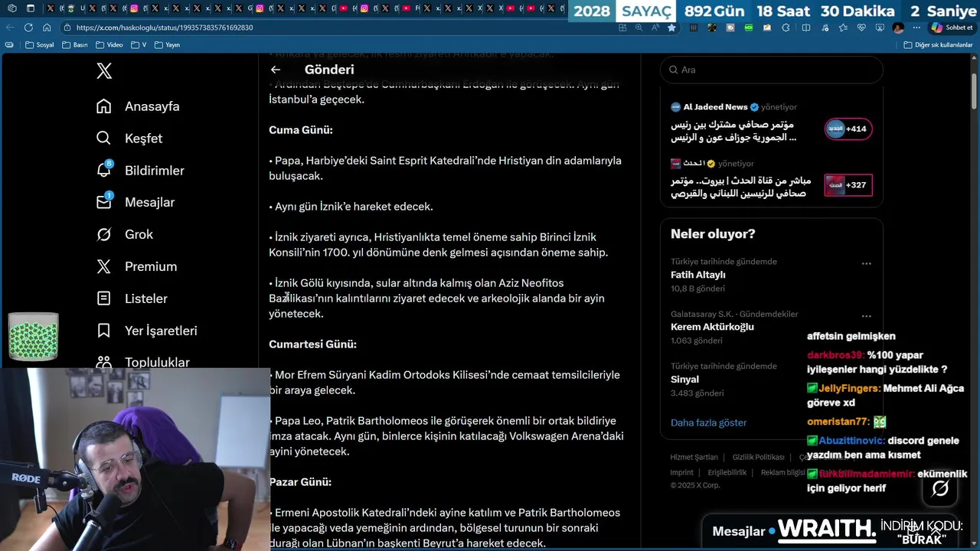
Task: Open Hizmet Şartları footer link
Action: [x=694, y=458]
